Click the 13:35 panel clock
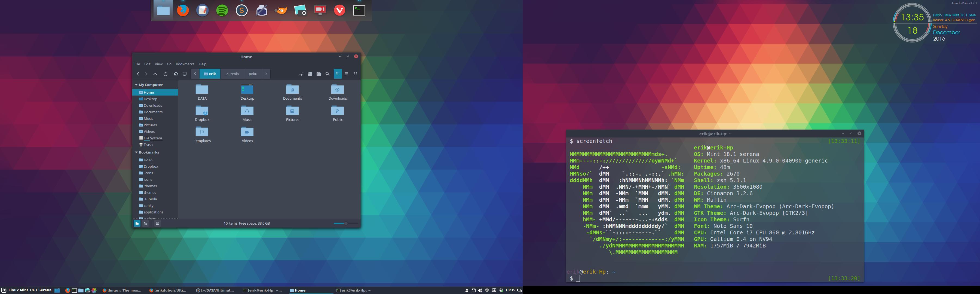The height and width of the screenshot is (294, 980). pos(510,290)
